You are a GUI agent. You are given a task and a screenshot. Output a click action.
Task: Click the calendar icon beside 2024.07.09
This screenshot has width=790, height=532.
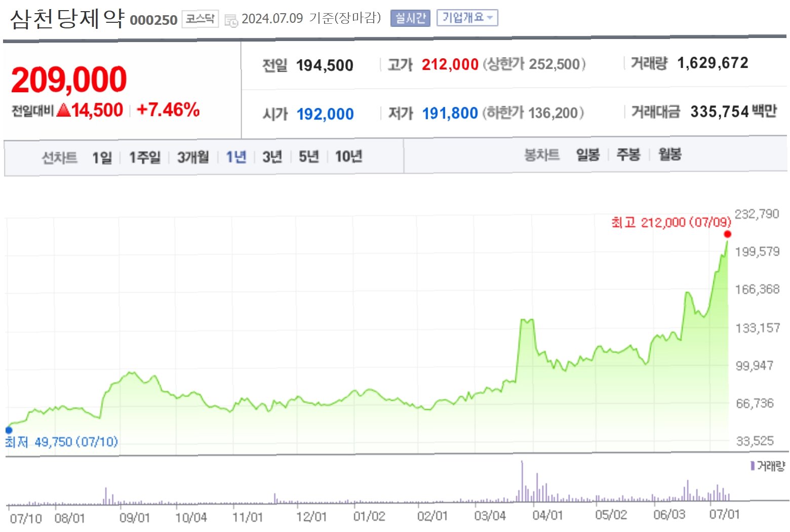point(231,20)
